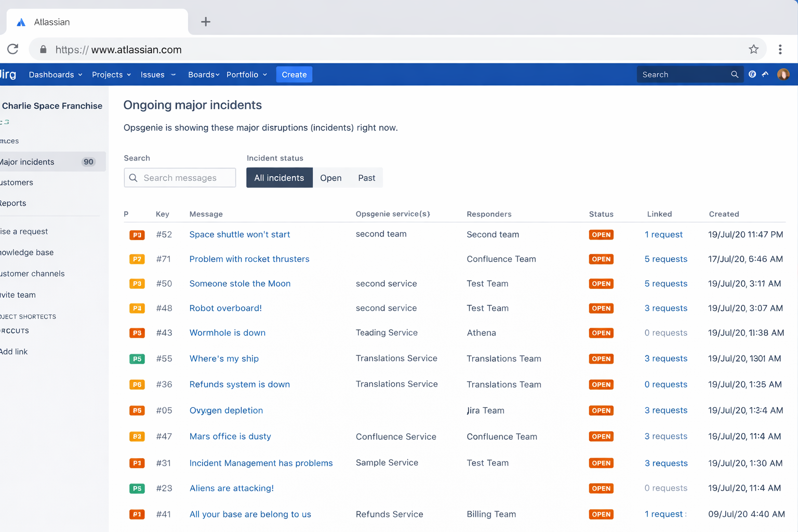Open browser three-dot menu
The height and width of the screenshot is (532, 798).
click(x=780, y=49)
